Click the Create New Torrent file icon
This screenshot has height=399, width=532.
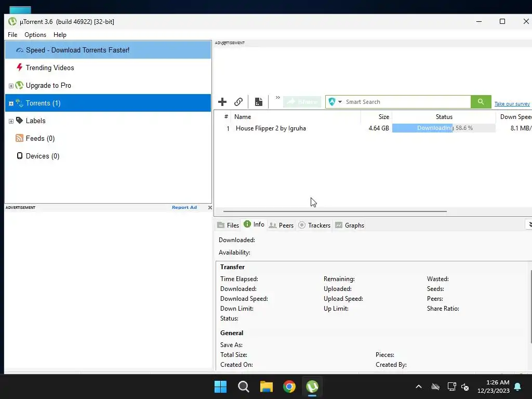tap(259, 102)
